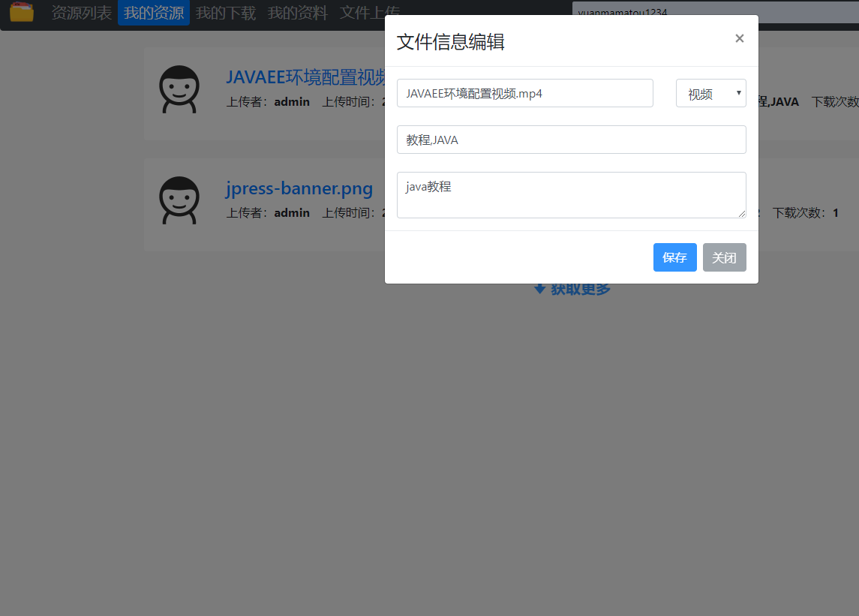The height and width of the screenshot is (616, 859).
Task: Click the filename field showing JAVAEE环境配置视频.mp4
Action: (524, 93)
